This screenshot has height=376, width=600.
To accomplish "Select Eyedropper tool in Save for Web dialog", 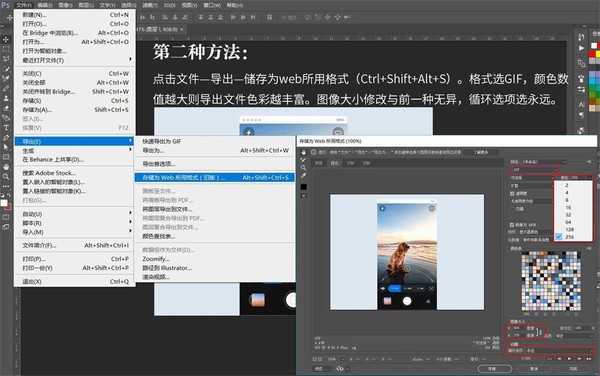I will (x=303, y=175).
